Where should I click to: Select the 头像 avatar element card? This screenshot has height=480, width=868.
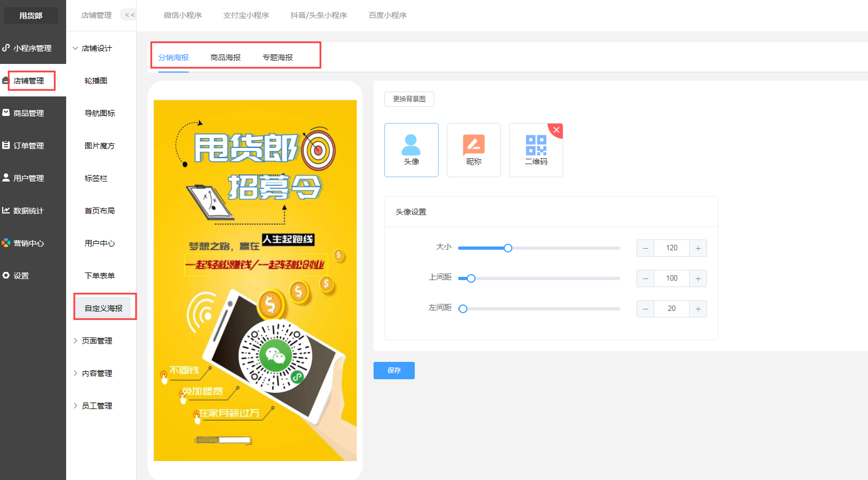(x=412, y=150)
